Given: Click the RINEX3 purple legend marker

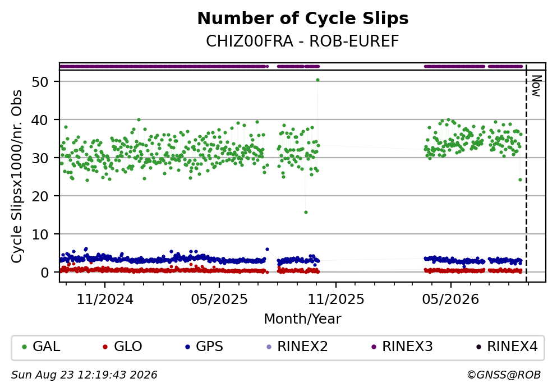Looking at the screenshot, I should pyautogui.click(x=374, y=347).
